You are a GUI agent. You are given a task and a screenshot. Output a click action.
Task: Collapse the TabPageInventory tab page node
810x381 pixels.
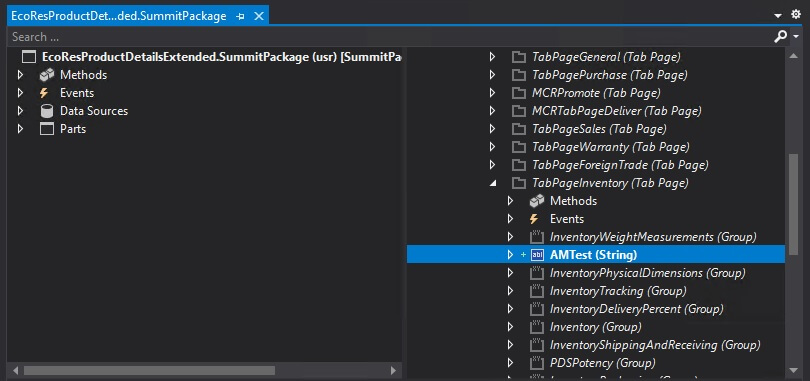point(493,183)
